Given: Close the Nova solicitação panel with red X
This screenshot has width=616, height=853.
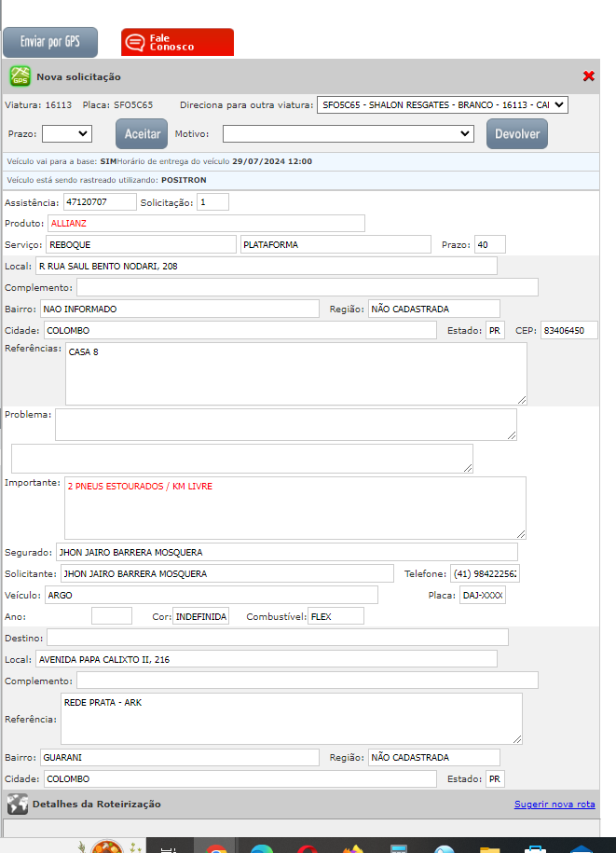Looking at the screenshot, I should coord(588,76).
